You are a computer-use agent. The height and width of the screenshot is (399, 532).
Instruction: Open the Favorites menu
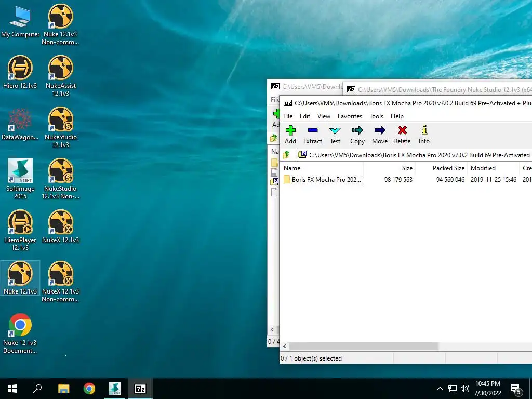click(350, 116)
